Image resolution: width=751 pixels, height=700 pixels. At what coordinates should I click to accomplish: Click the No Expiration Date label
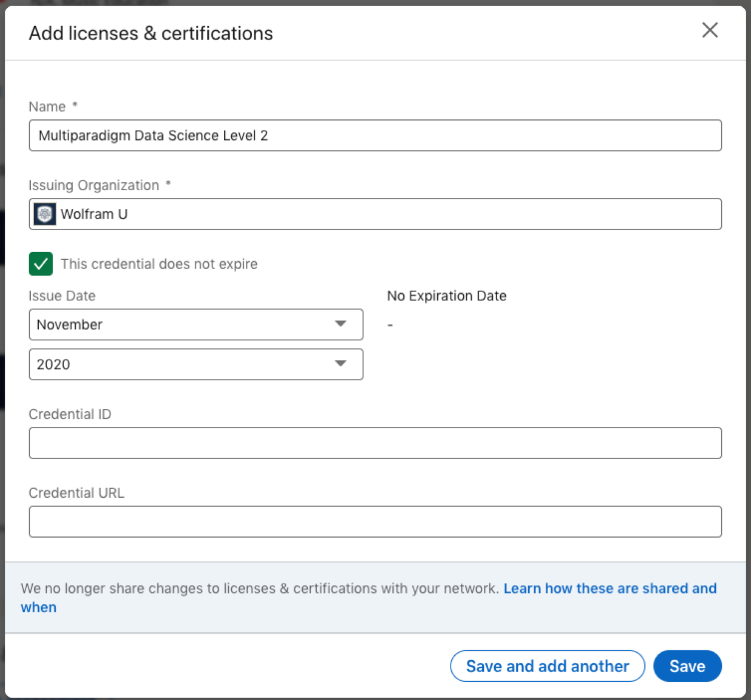tap(447, 296)
